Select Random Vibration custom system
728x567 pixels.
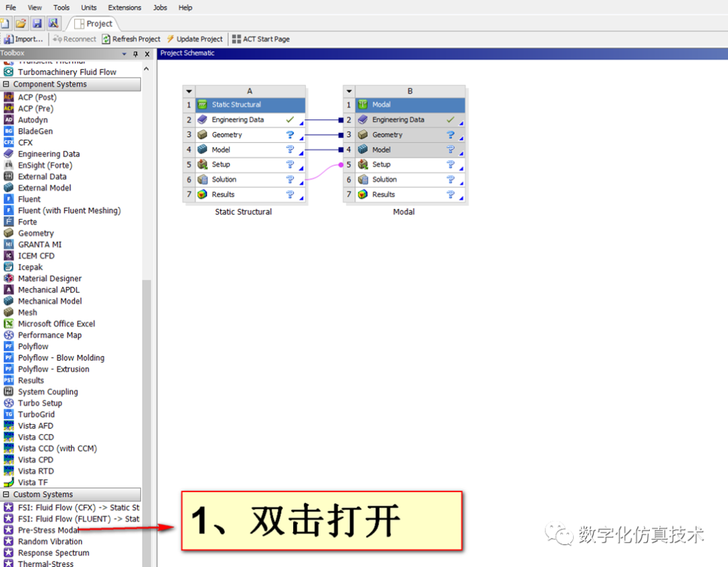50,541
